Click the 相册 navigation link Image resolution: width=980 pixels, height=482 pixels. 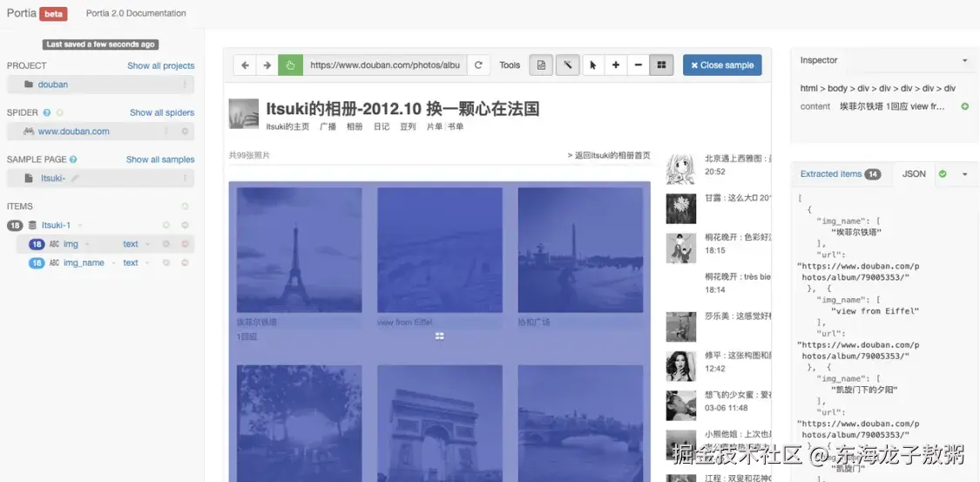pyautogui.click(x=355, y=126)
